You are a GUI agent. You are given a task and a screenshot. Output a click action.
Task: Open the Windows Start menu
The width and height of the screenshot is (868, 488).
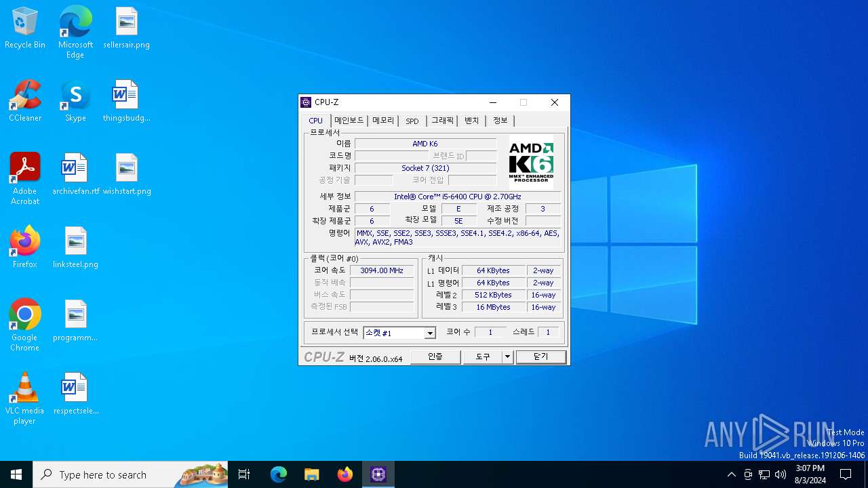click(16, 474)
